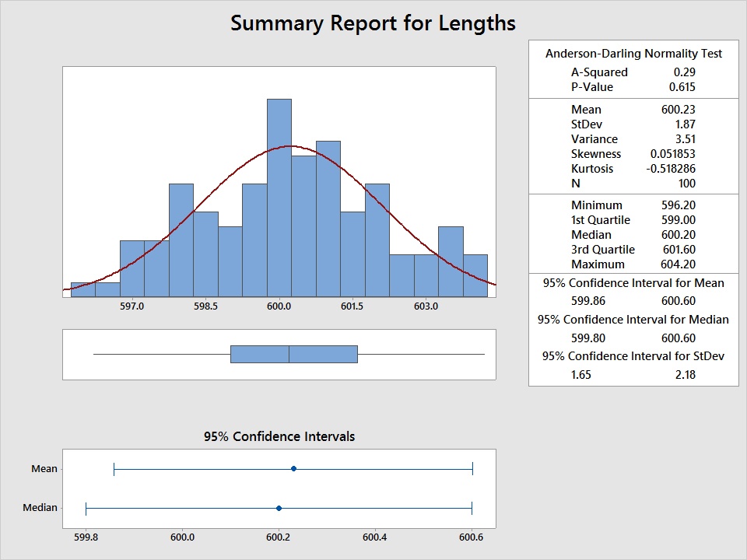747x560 pixels.
Task: Click the Median confidence interval dot
Action: point(279,508)
